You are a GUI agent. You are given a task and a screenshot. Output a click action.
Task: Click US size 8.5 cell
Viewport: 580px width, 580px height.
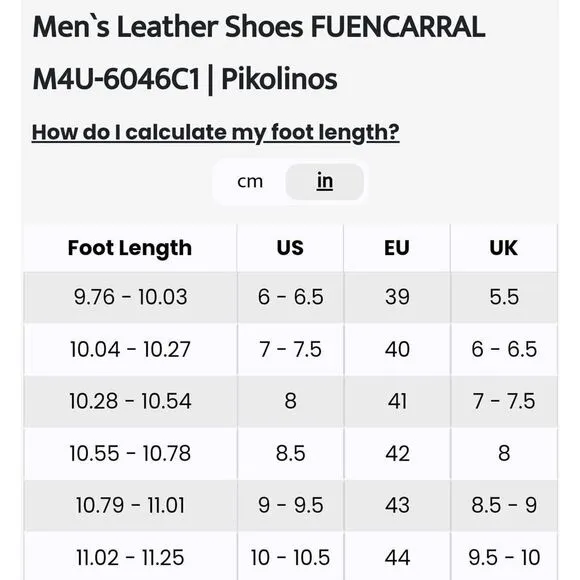[x=290, y=453]
